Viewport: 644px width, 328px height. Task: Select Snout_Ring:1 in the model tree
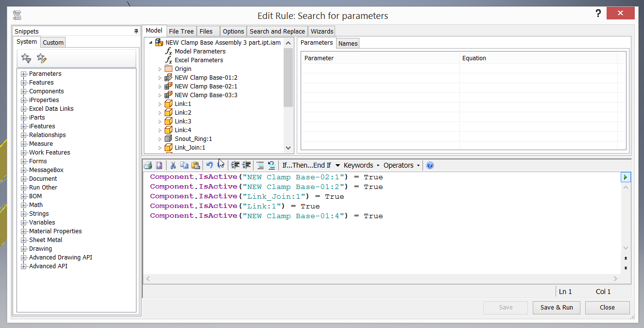point(193,139)
